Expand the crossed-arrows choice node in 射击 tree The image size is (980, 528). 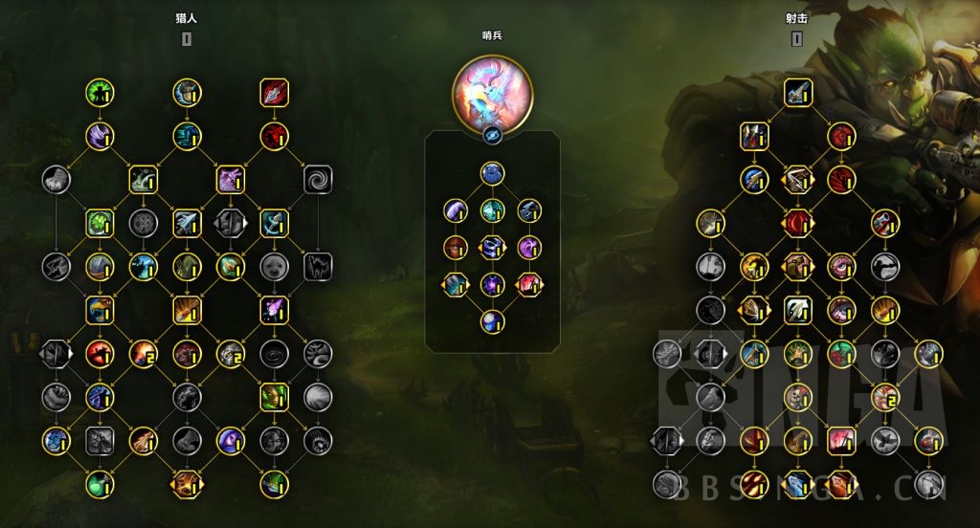(797, 180)
